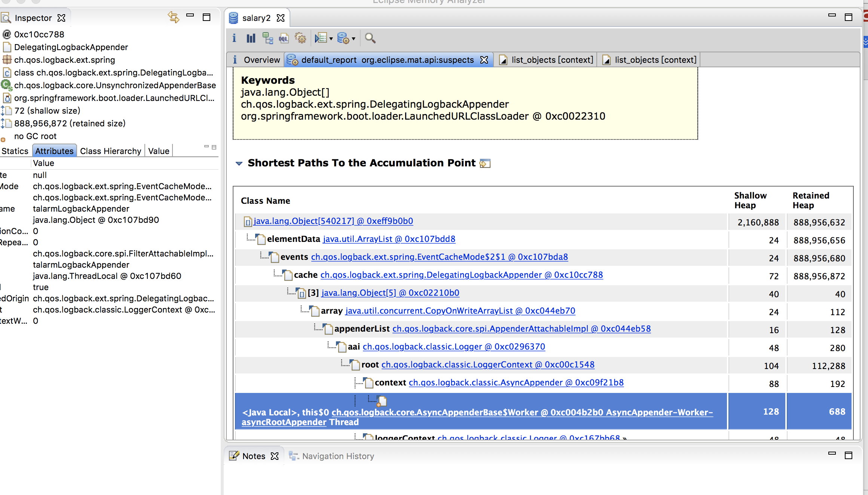Click the object array icon for Object[540217]
Image resolution: width=868 pixels, height=495 pixels.
point(248,222)
